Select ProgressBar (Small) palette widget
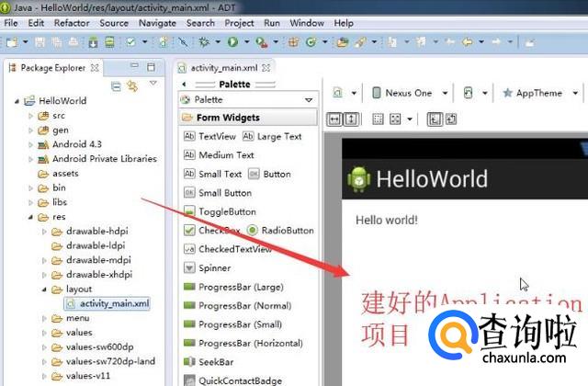 (x=232, y=324)
